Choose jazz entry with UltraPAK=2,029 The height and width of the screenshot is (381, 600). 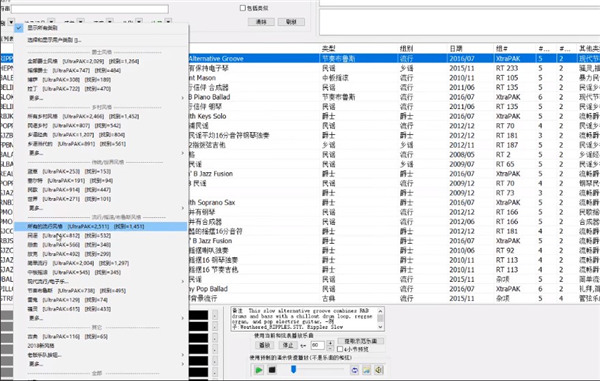(x=101, y=61)
